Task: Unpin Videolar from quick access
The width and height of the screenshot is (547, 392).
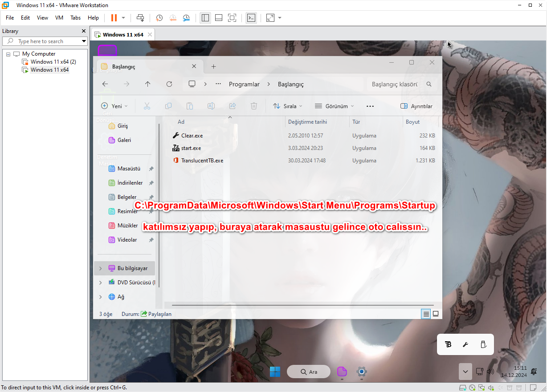Action: pyautogui.click(x=151, y=240)
